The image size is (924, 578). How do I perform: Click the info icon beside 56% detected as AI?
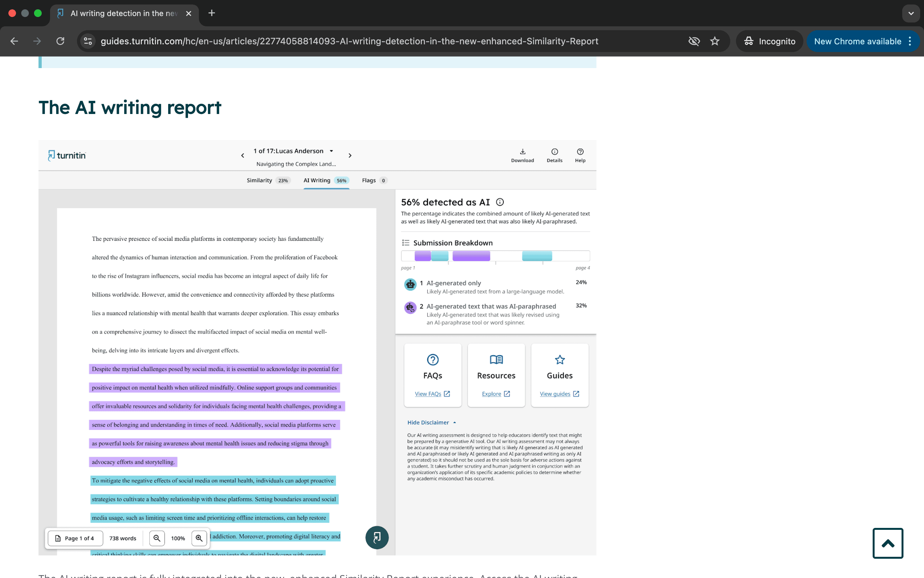pos(500,202)
